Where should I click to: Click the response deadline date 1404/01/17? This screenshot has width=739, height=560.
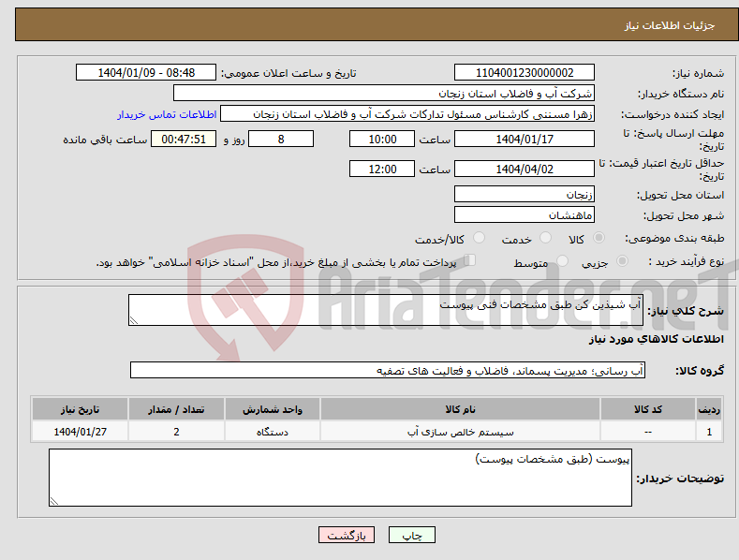tap(525, 139)
